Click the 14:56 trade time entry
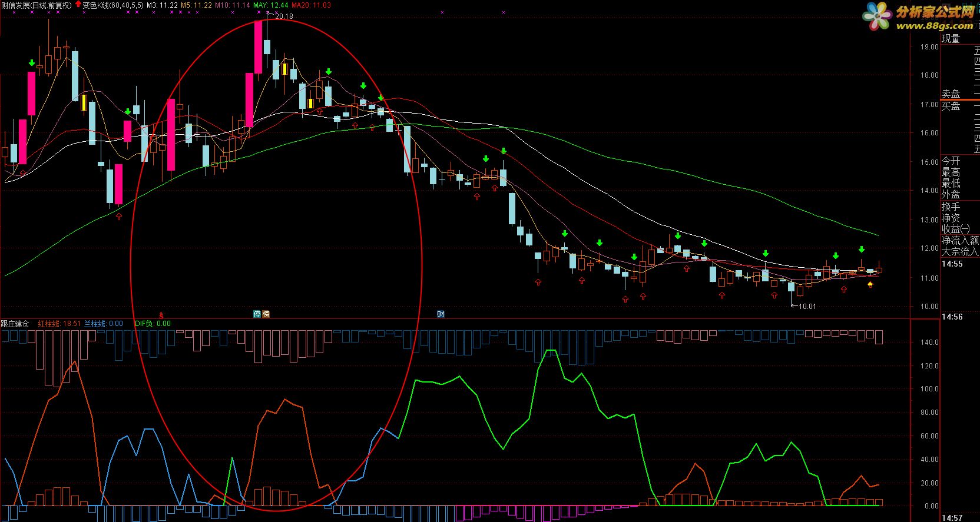The width and height of the screenshot is (980, 522). tap(952, 317)
